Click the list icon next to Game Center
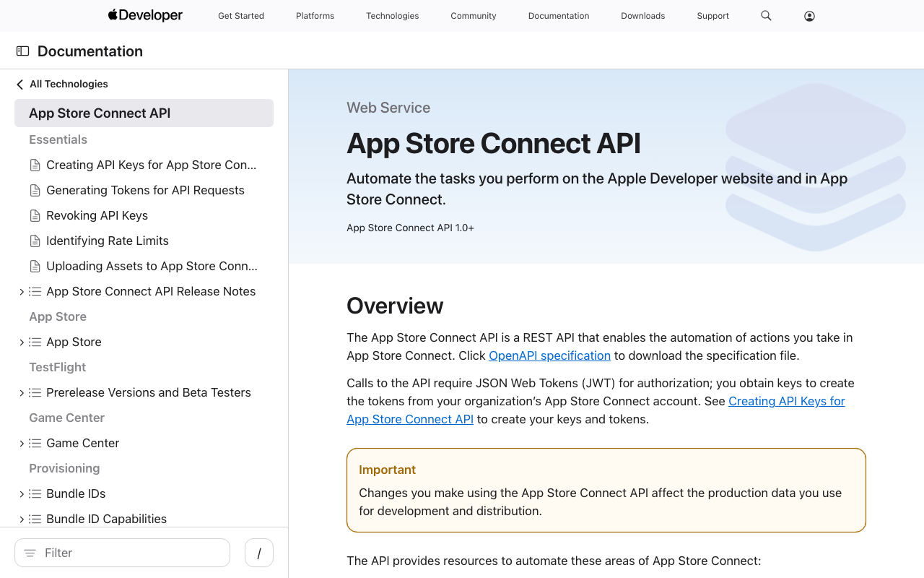The image size is (924, 578). coord(35,443)
